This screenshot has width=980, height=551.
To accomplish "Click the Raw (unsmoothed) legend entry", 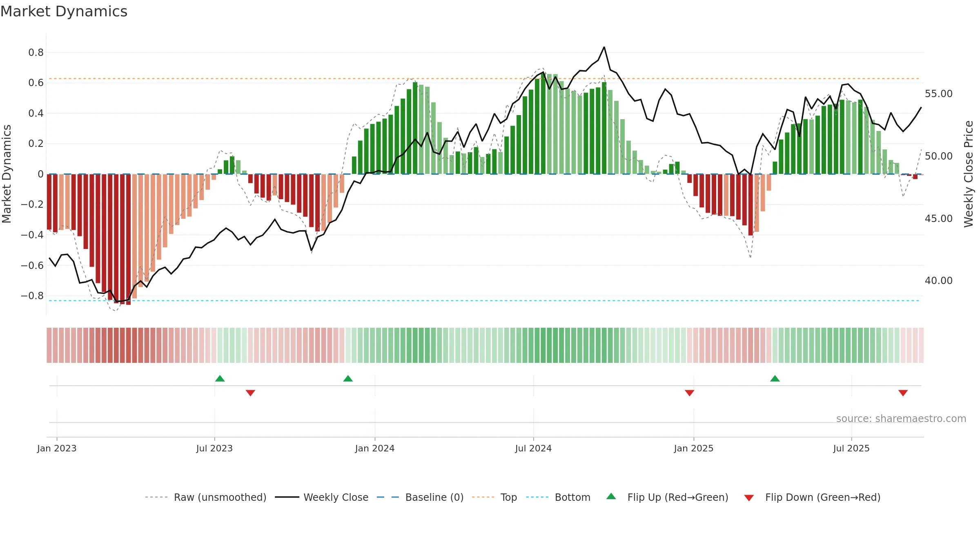I will coord(206,497).
